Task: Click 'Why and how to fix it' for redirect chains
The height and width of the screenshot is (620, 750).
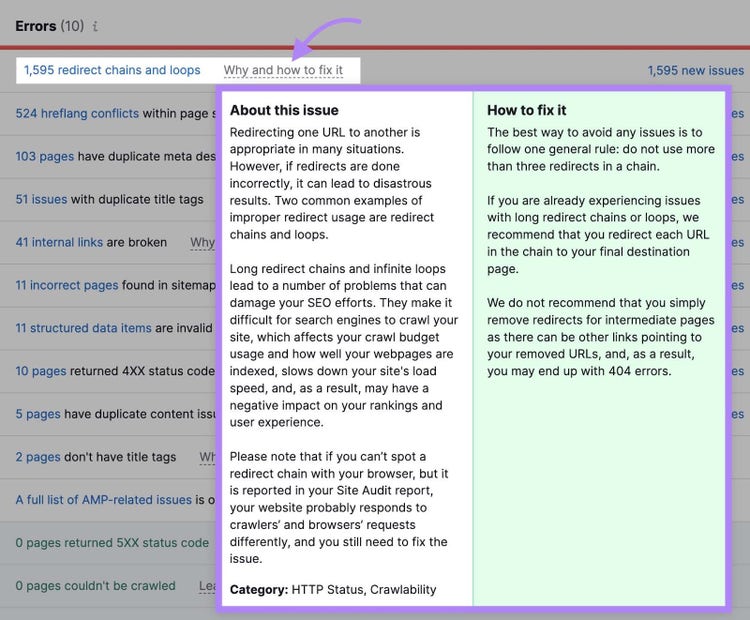Action: [283, 70]
